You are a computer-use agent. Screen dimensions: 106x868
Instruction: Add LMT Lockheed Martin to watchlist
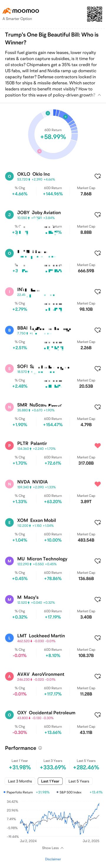98,638
